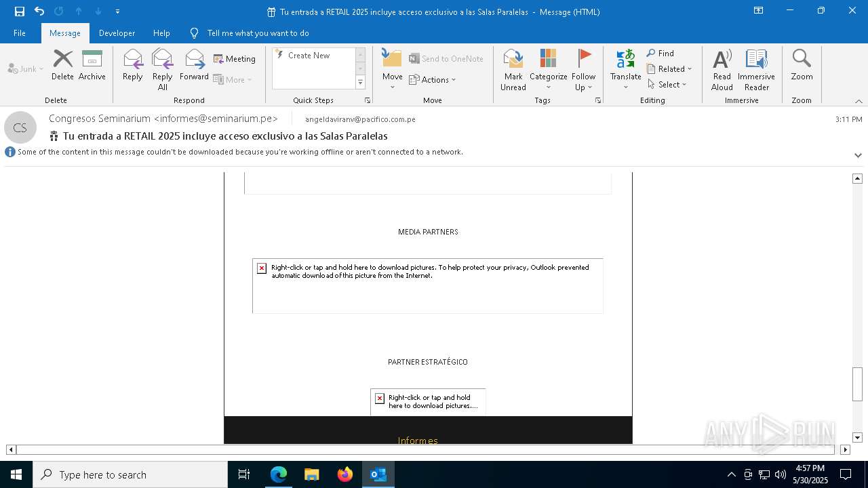The width and height of the screenshot is (868, 488).
Task: Open Quick Steps dialog launcher
Action: pyautogui.click(x=368, y=100)
